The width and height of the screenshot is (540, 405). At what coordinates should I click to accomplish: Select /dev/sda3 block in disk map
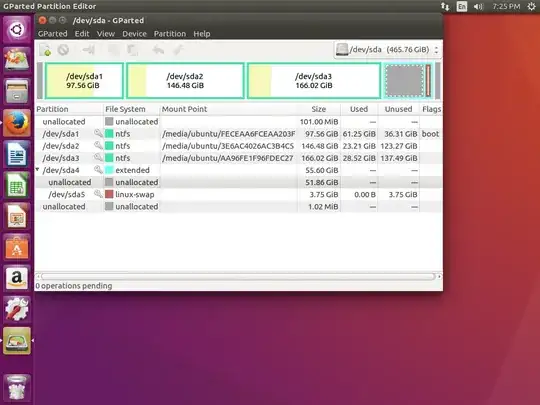click(314, 81)
